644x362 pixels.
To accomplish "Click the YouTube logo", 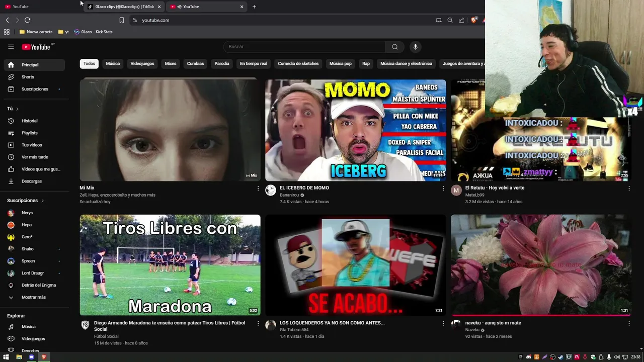I will coord(36,47).
